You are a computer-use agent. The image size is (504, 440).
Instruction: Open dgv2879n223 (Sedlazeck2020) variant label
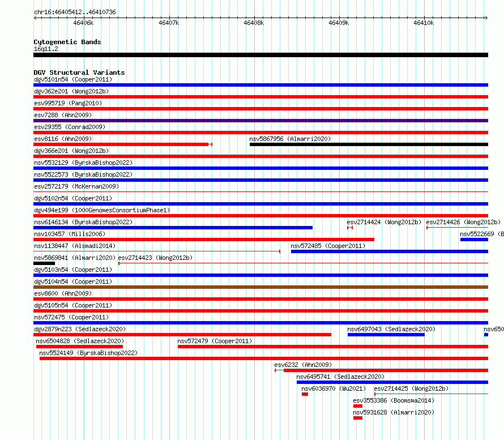pos(80,329)
